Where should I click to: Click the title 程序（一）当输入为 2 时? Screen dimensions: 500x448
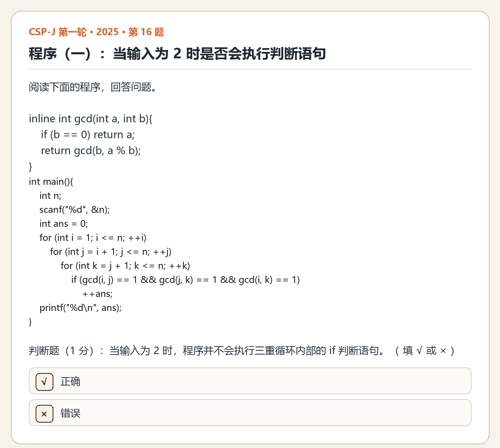[x=177, y=54]
